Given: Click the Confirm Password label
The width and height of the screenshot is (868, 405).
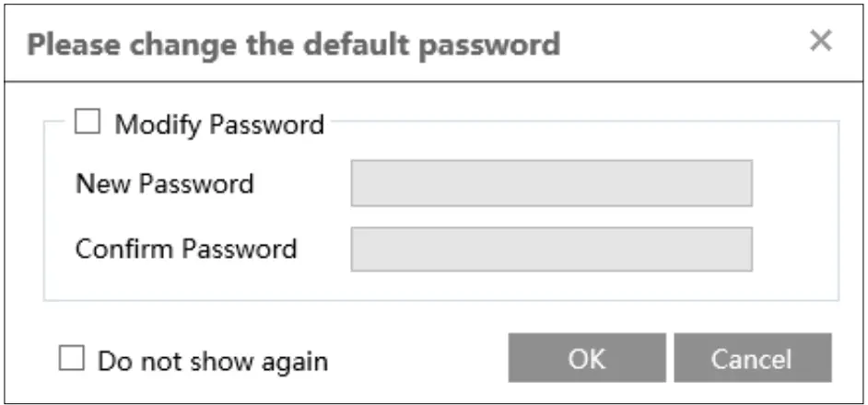Looking at the screenshot, I should coord(185,249).
